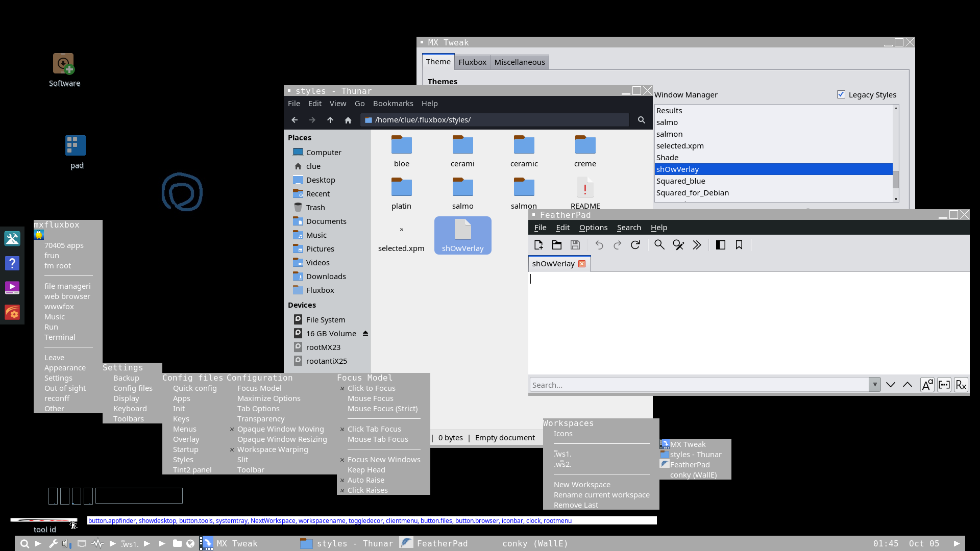Go to home folder in Thunar toolbar
The image size is (980, 551).
pyautogui.click(x=348, y=120)
